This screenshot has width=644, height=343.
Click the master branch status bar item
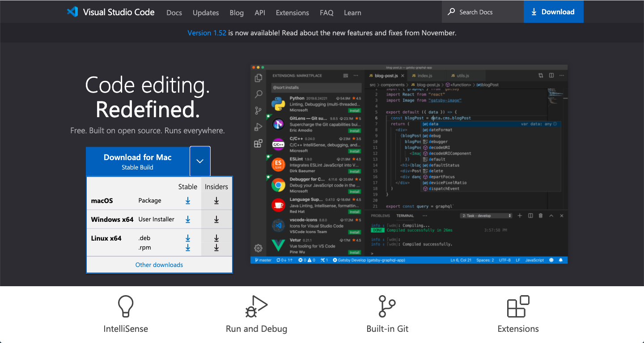[x=263, y=260]
